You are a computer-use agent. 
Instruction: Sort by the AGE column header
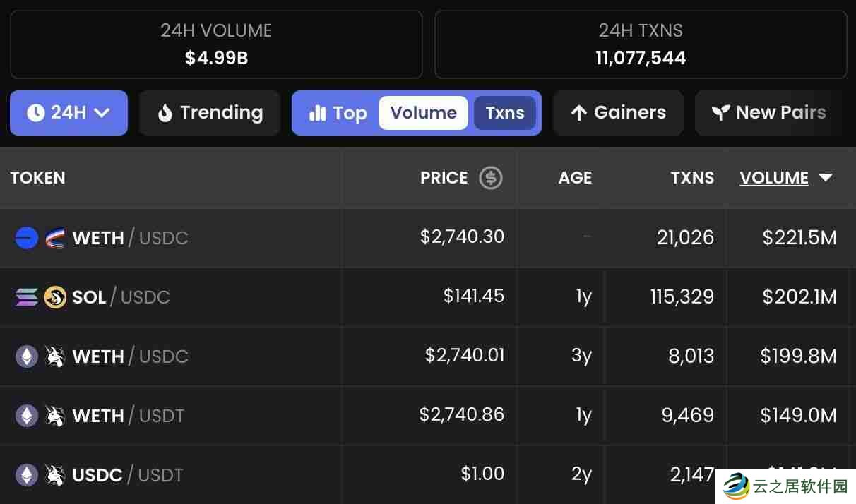point(575,178)
